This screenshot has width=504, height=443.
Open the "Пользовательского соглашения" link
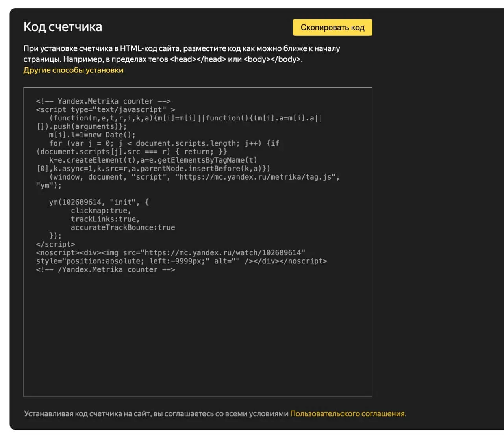(x=347, y=413)
